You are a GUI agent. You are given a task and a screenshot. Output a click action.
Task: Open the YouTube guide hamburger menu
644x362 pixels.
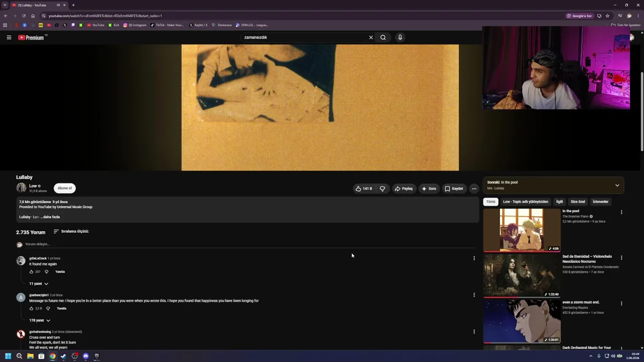pos(9,37)
